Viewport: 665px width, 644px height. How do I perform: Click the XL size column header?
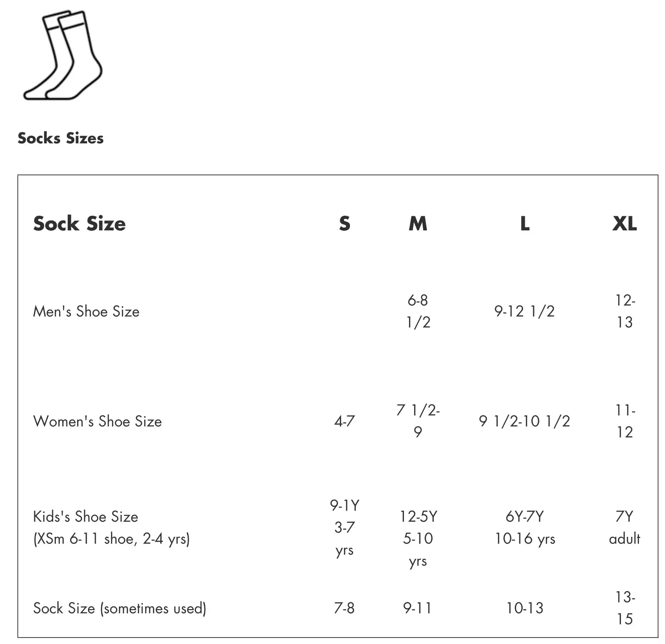624,224
